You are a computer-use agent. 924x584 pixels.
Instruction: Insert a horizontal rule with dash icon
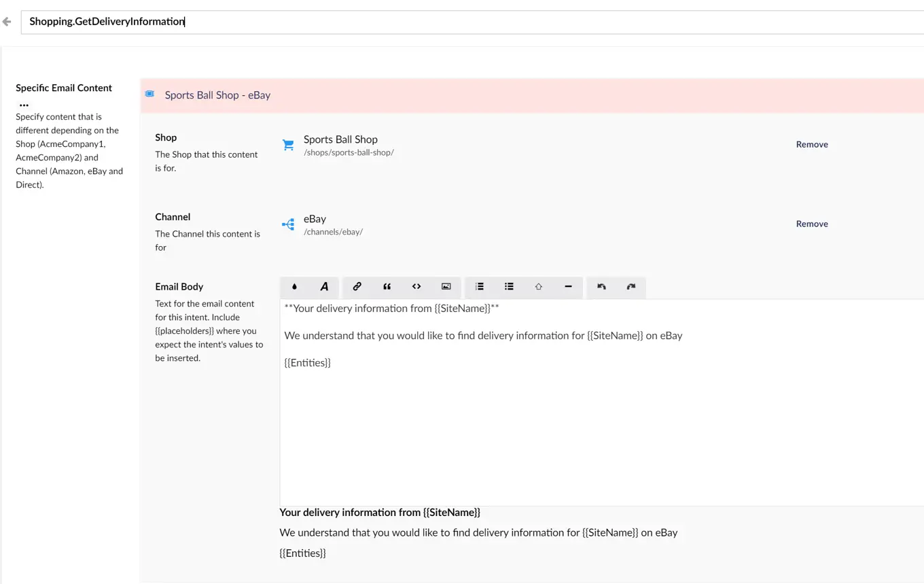coord(568,287)
